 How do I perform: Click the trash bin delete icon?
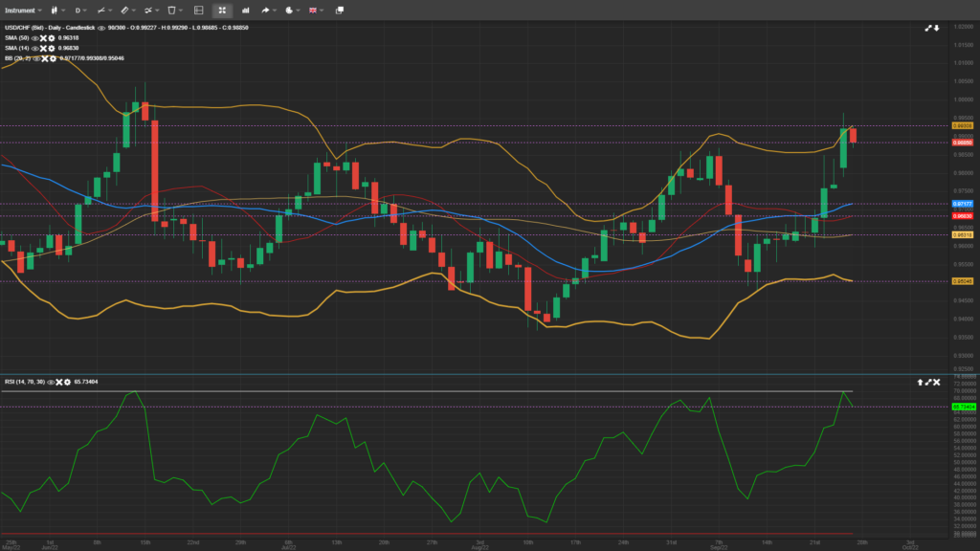click(173, 10)
